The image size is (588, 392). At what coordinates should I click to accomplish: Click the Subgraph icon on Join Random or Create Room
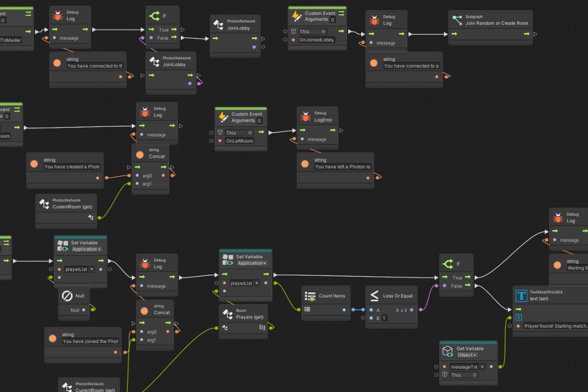click(x=457, y=20)
